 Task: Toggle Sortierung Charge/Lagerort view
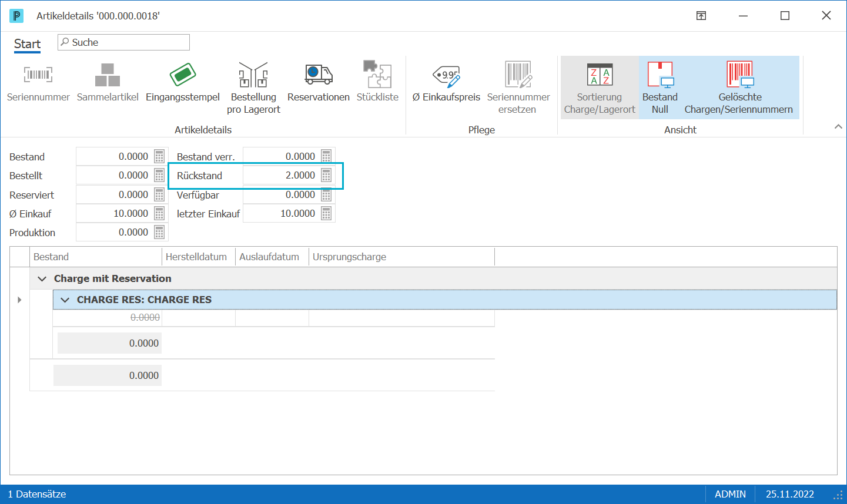[x=600, y=88]
